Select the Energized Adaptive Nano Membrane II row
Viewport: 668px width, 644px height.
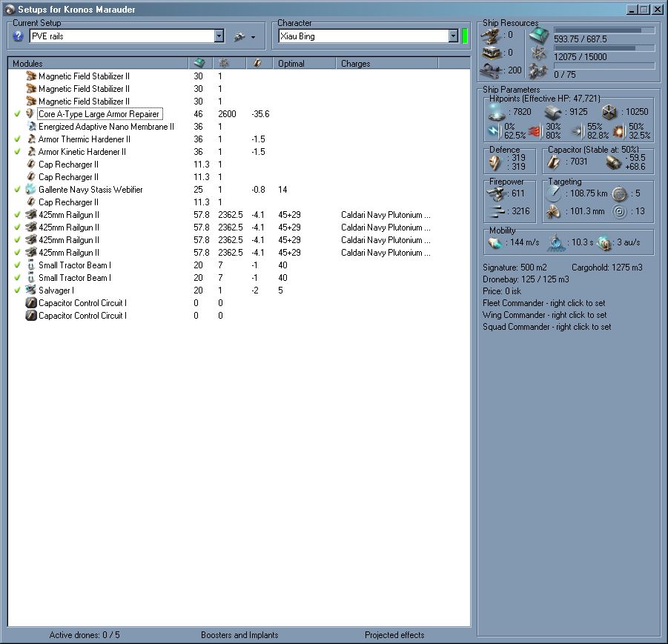point(239,127)
